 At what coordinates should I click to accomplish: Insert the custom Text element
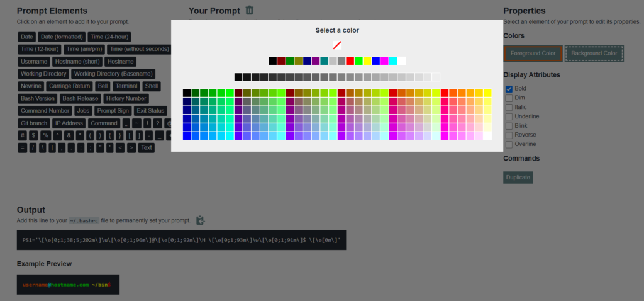[x=147, y=148]
